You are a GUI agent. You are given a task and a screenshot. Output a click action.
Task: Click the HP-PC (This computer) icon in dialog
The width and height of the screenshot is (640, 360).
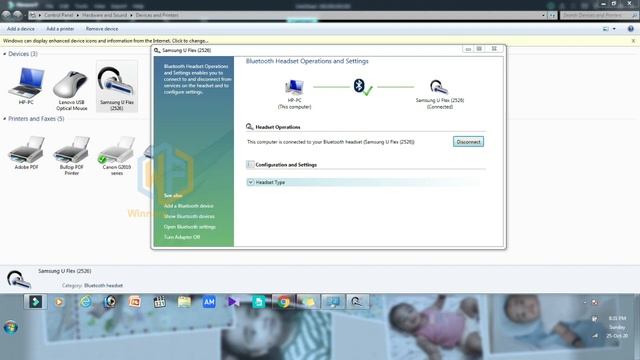294,87
